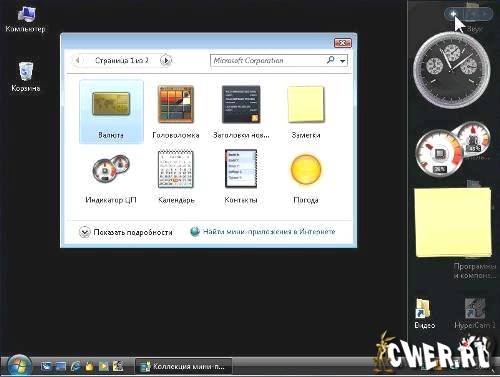This screenshot has height=377, width=500.
Task: Click Switch between windows quick launch icon
Action: click(x=61, y=367)
